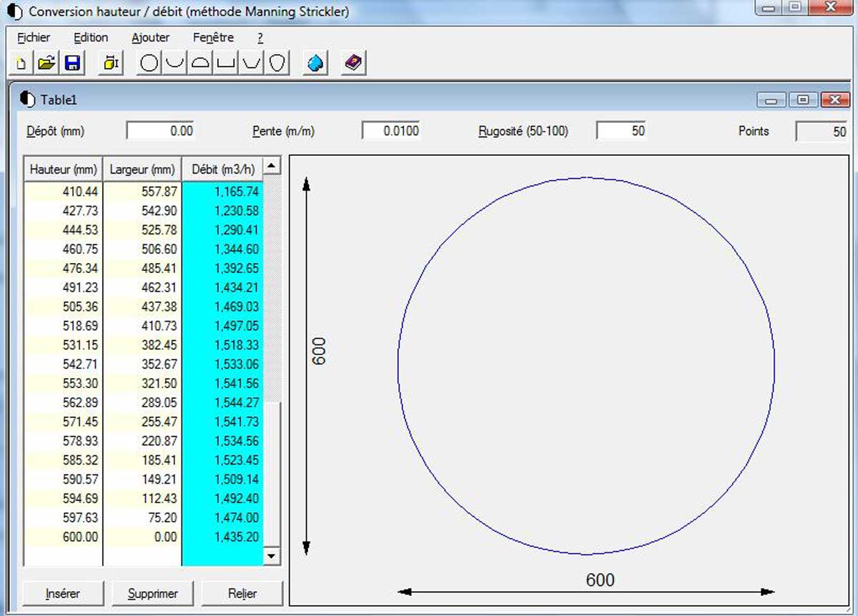Open a saved file with the folder icon
The image size is (858, 616).
[x=44, y=62]
